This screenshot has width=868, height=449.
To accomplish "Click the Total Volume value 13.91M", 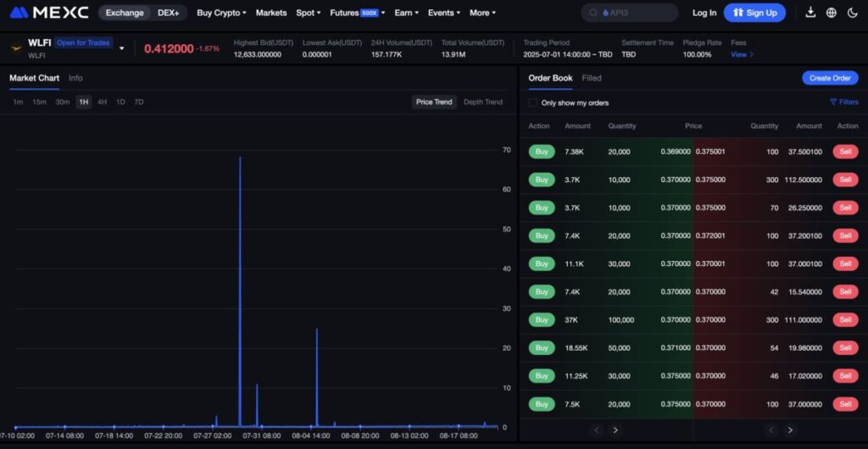I will pyautogui.click(x=454, y=54).
